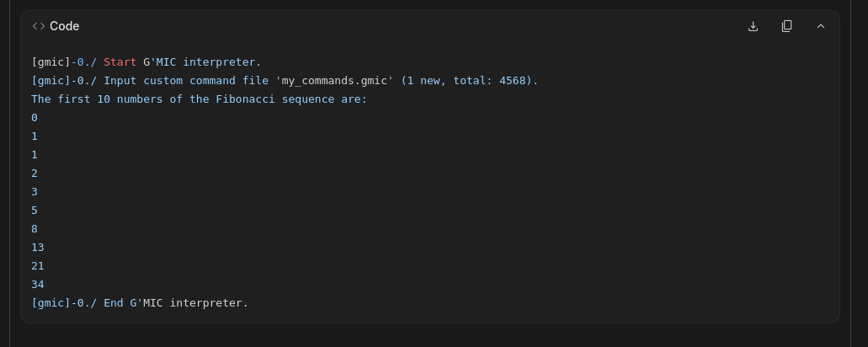The width and height of the screenshot is (868, 347).
Task: Click the total count 4568
Action: [x=515, y=81]
